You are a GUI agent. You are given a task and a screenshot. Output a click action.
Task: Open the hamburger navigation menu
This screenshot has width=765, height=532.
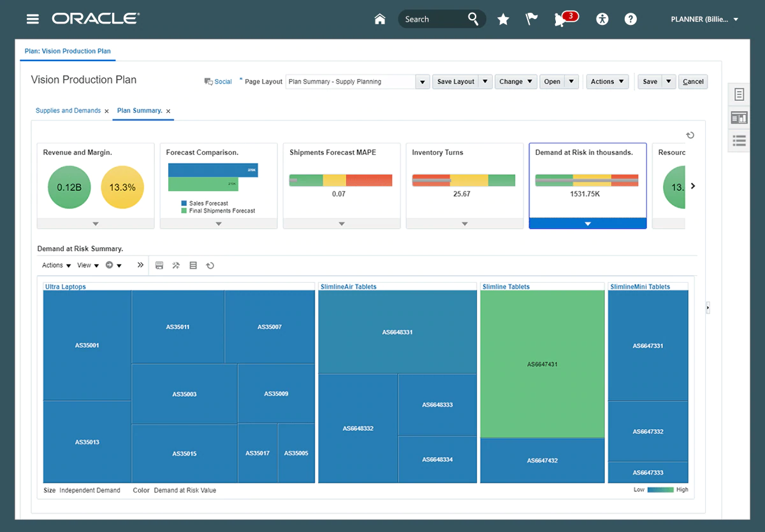click(33, 19)
